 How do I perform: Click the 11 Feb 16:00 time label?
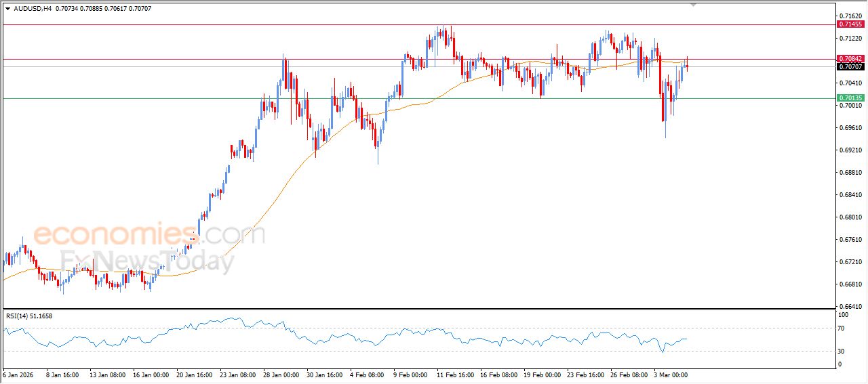point(454,374)
